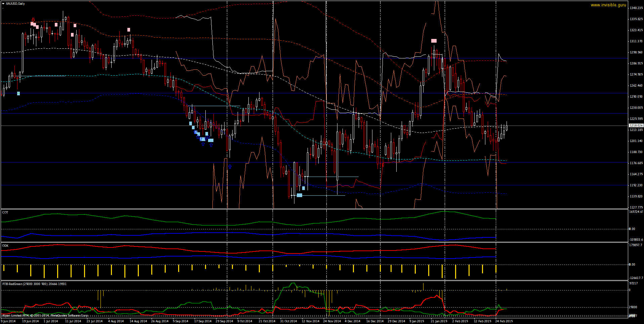Select the wide light blue marker at November 2014 low
This screenshot has width=644, height=324.
pos(299,195)
